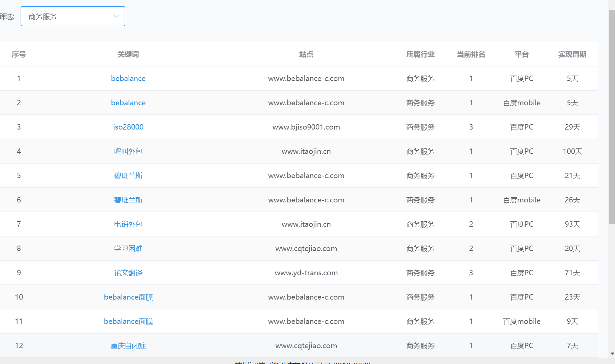Click the 站点 column header

(x=306, y=54)
